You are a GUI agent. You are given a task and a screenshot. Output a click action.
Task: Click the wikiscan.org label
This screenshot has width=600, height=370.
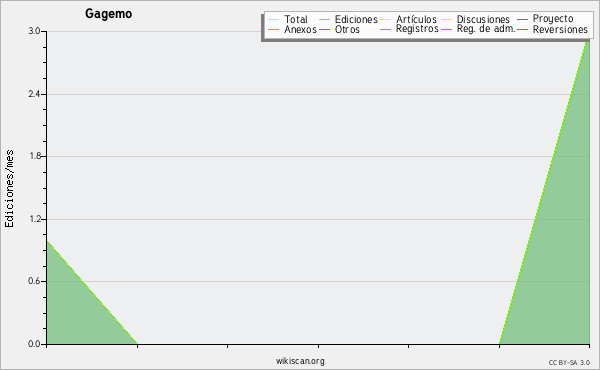point(300,361)
